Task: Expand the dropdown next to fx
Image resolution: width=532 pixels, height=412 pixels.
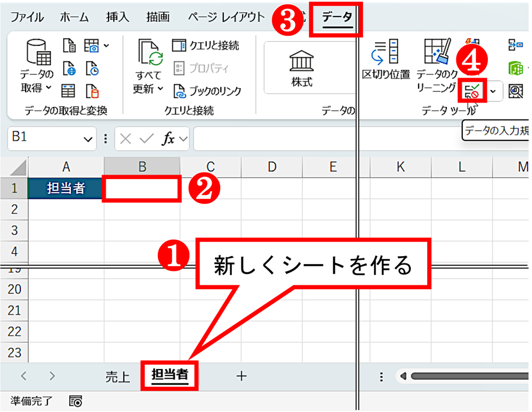Action: [x=184, y=139]
